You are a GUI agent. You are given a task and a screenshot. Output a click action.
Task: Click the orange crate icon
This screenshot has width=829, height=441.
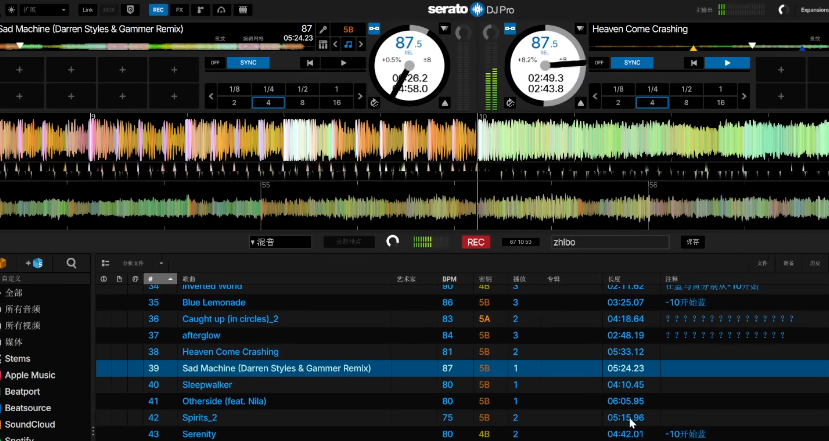pos(3,263)
